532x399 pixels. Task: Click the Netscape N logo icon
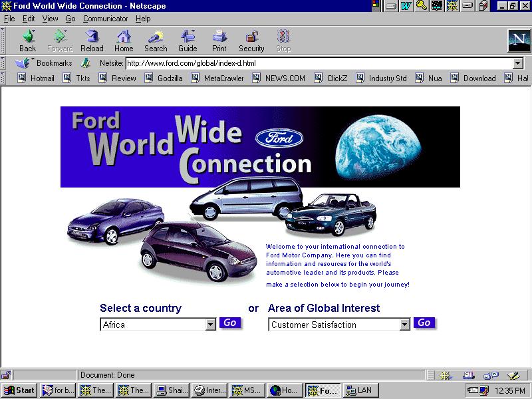coord(518,41)
